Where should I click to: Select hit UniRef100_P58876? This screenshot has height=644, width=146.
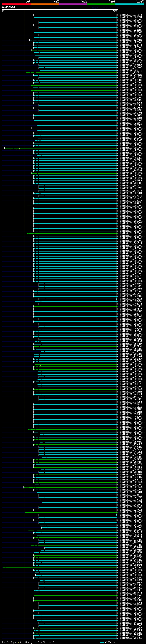(x=131, y=384)
